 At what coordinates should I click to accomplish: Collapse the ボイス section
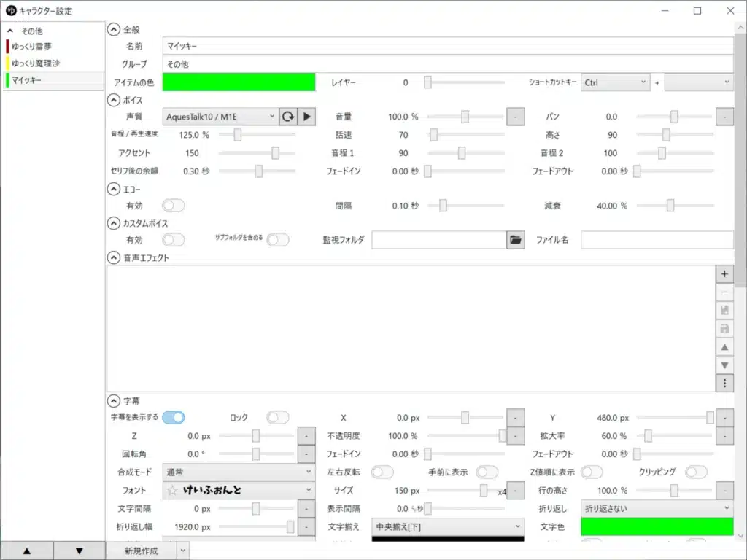114,100
